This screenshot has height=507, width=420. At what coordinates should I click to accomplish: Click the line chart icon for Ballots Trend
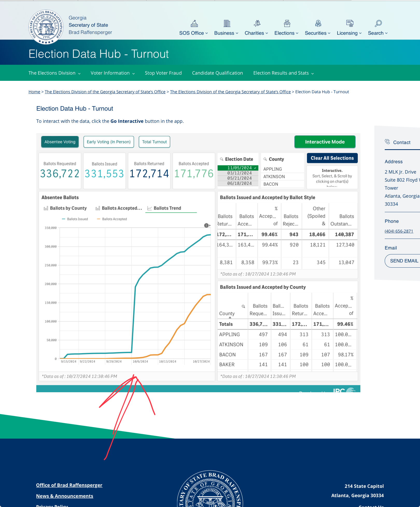[150, 208]
